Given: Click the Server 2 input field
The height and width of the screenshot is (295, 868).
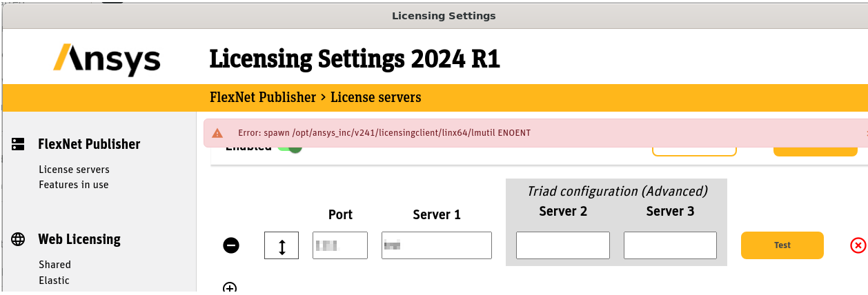Looking at the screenshot, I should point(563,245).
